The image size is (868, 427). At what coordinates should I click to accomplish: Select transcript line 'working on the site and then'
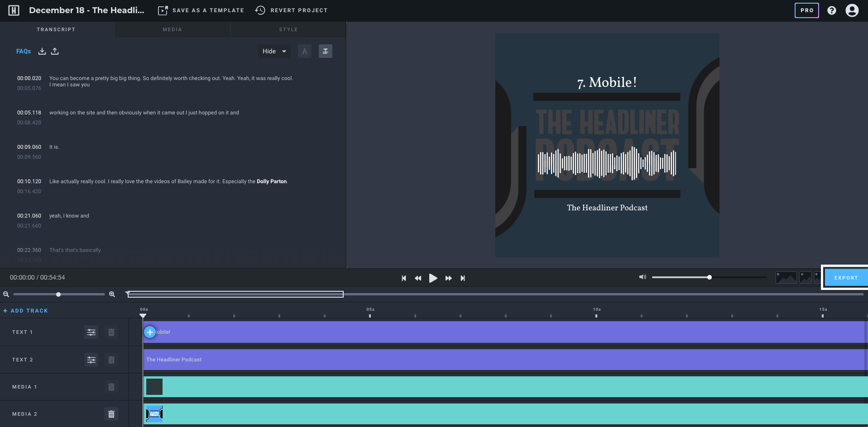(144, 113)
